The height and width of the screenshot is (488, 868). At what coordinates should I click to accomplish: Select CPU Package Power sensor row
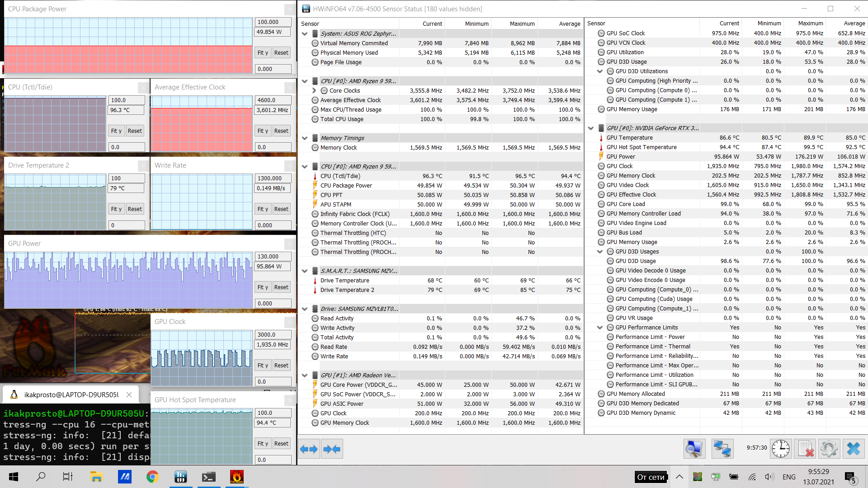point(441,186)
